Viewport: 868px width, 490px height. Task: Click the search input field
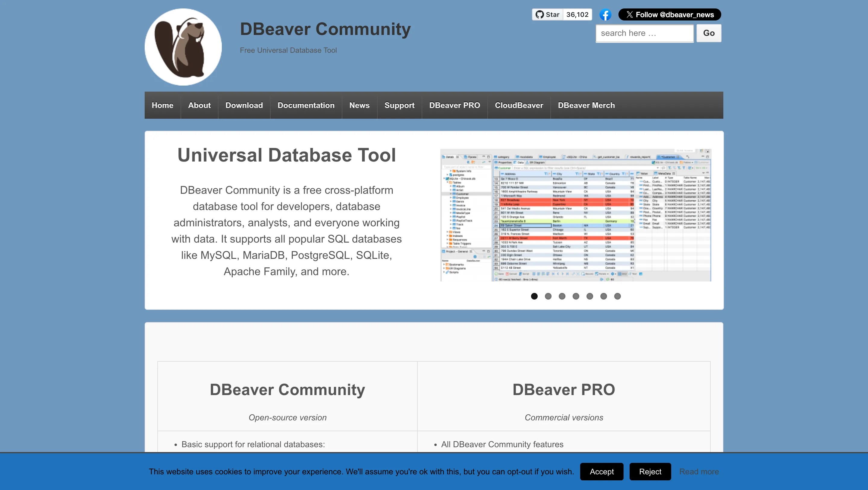tap(644, 33)
